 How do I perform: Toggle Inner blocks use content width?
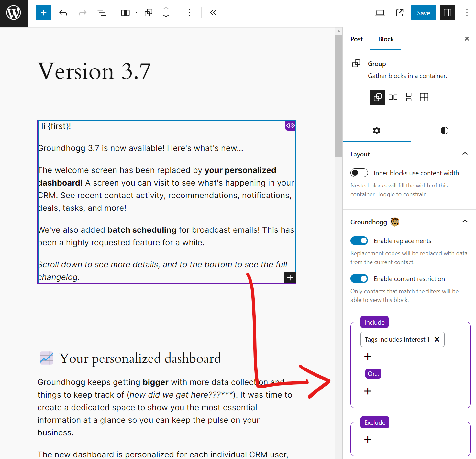click(x=359, y=173)
